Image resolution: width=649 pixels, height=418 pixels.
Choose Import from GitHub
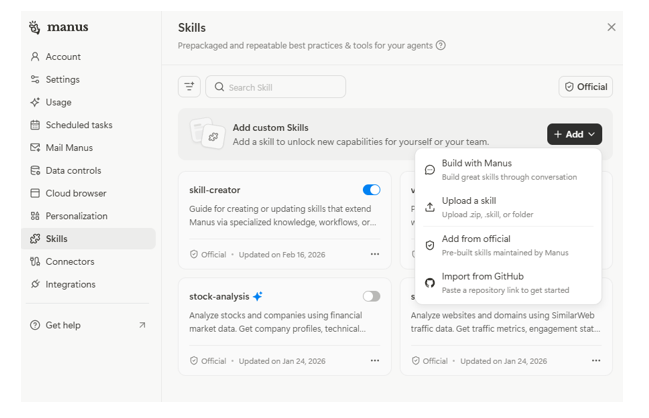click(508, 283)
